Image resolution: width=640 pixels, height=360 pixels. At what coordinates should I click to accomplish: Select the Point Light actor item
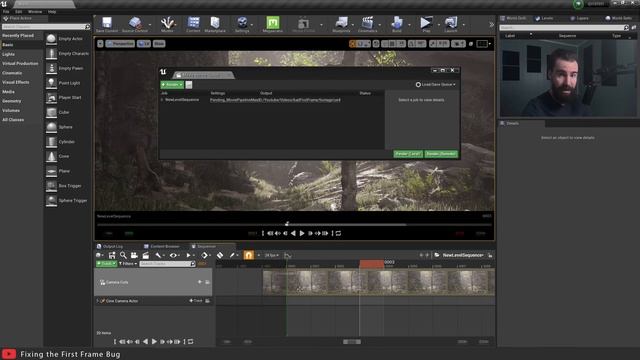pos(67,83)
